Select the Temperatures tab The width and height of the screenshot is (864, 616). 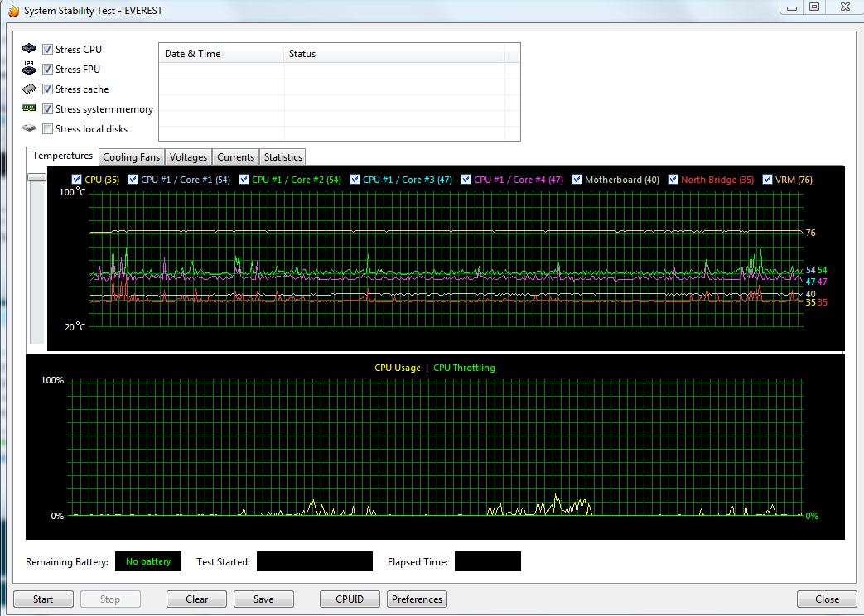tap(62, 156)
